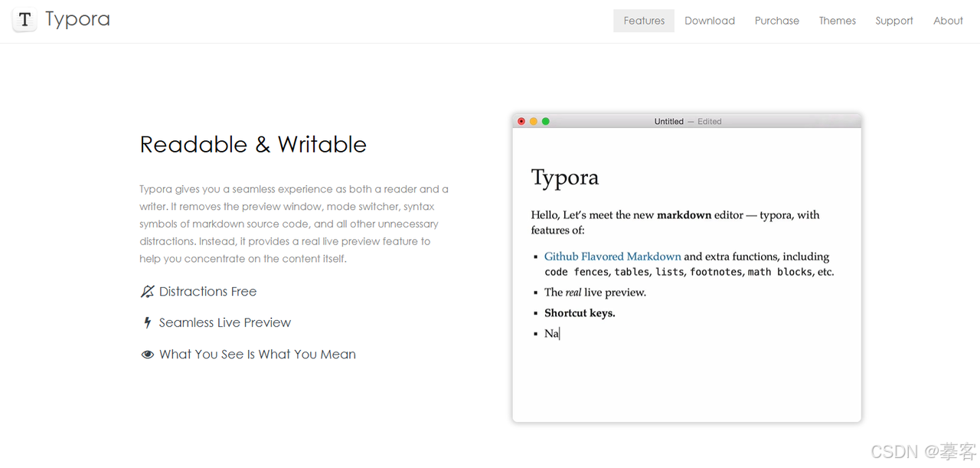Viewport: 980px width, 468px height.
Task: Click the Typora site title text
Action: coord(77,20)
